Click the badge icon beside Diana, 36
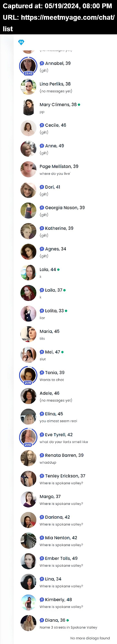Screen dimensions: 117x644 (x=42, y=620)
